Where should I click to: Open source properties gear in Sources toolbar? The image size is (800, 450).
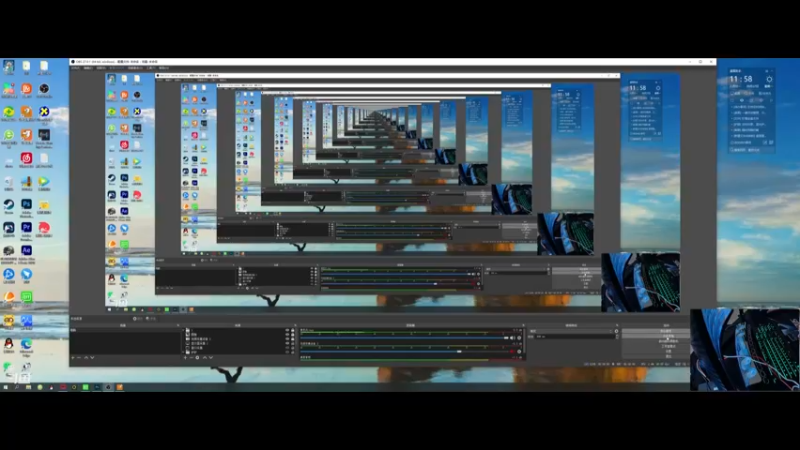[x=197, y=358]
